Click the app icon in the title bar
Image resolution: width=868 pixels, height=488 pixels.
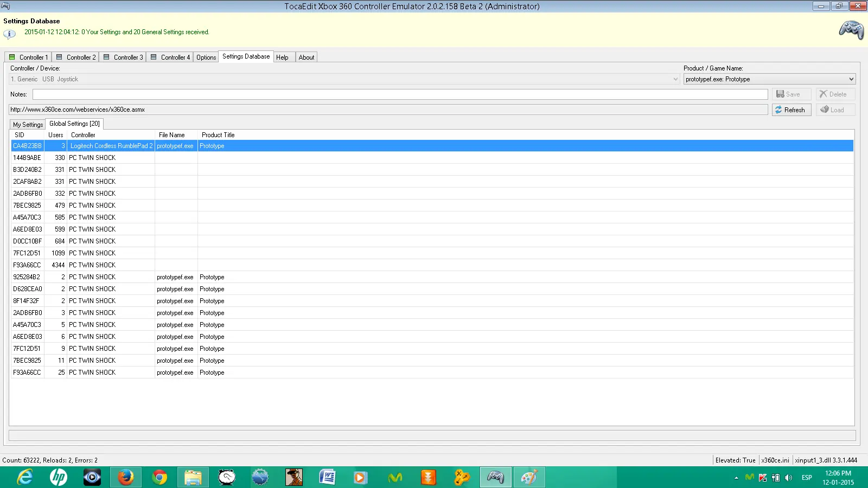coord(5,6)
